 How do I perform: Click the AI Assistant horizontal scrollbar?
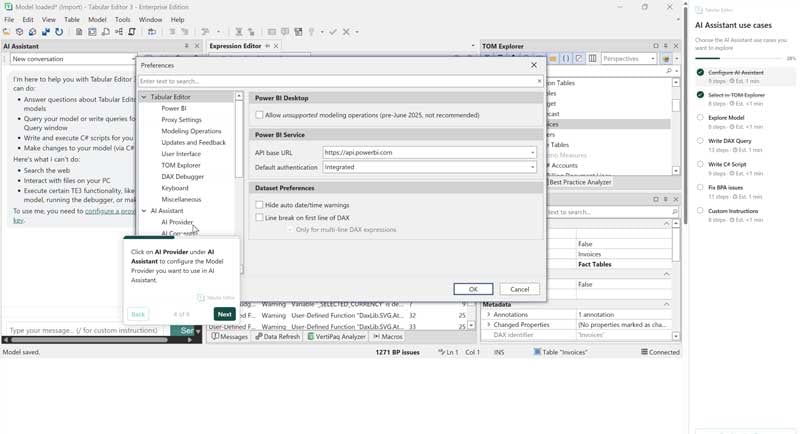90,340
